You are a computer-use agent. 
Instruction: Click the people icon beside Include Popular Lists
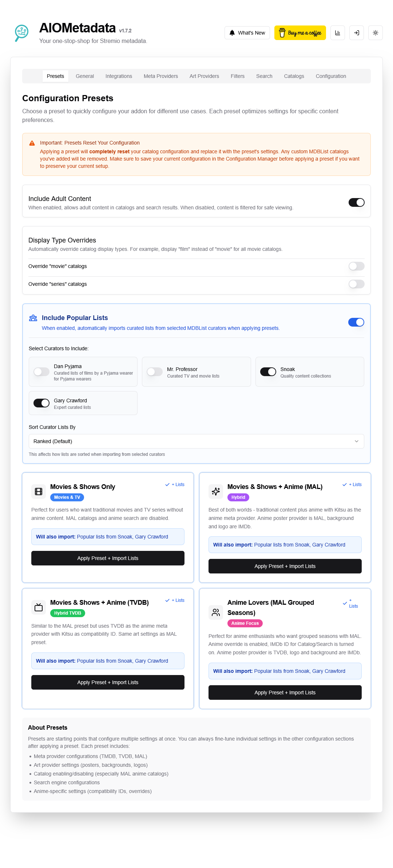[33, 317]
